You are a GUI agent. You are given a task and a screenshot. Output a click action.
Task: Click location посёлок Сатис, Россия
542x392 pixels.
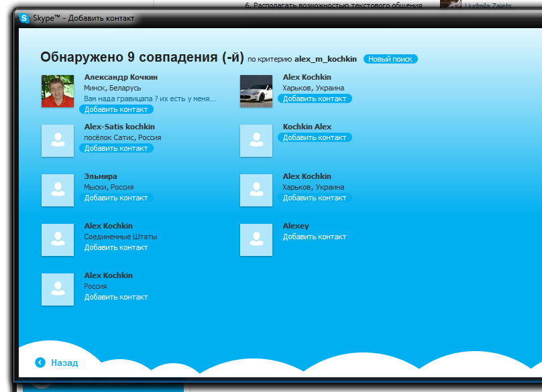tap(123, 137)
